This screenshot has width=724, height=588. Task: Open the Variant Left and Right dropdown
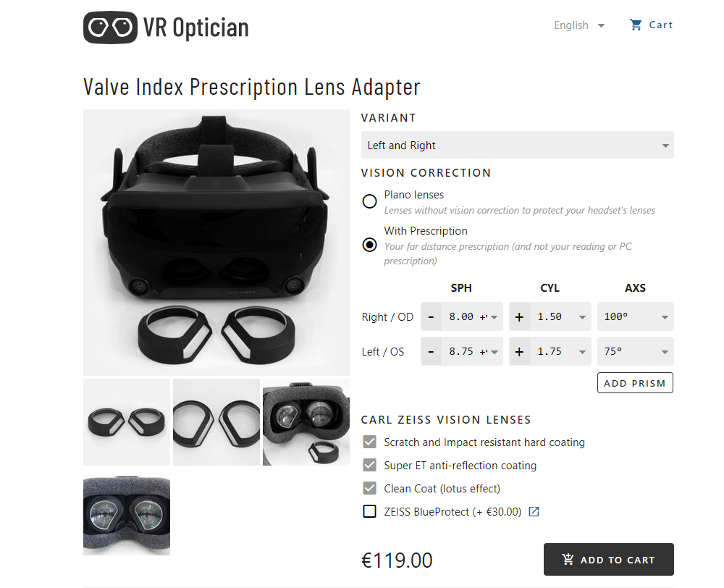click(517, 145)
